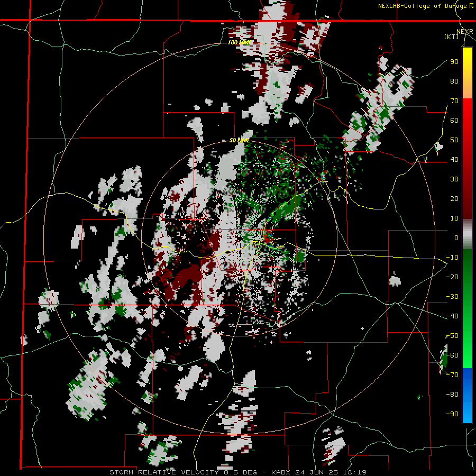
Task: Click the -60 value on velocity scale
Action: tap(452, 355)
